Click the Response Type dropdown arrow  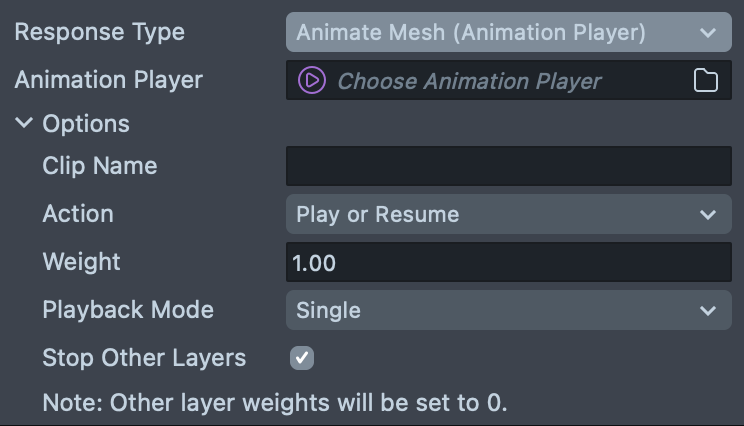pos(708,32)
